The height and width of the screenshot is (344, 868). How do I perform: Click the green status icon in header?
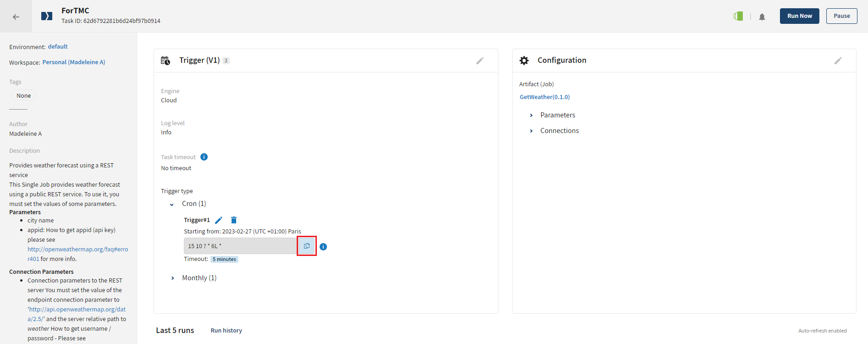[738, 17]
